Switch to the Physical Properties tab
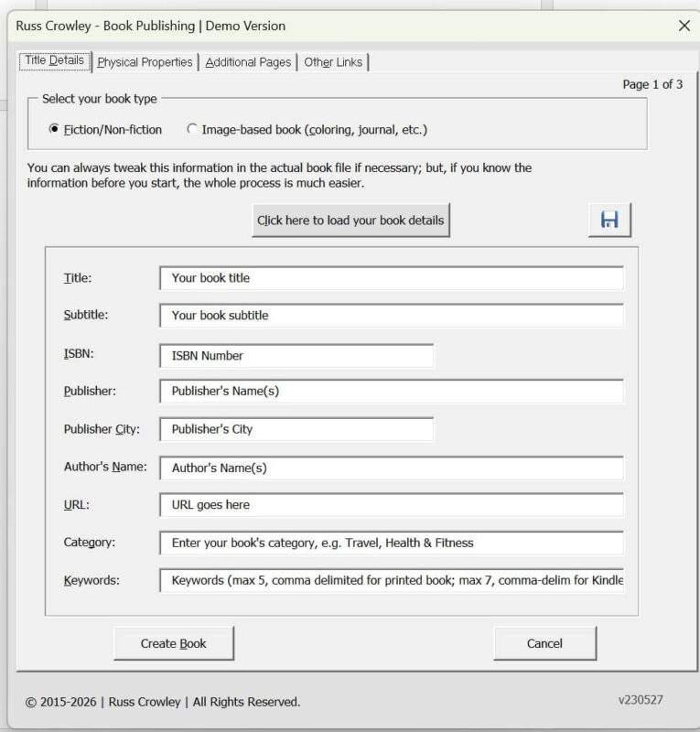Image resolution: width=700 pixels, height=732 pixels. click(145, 62)
